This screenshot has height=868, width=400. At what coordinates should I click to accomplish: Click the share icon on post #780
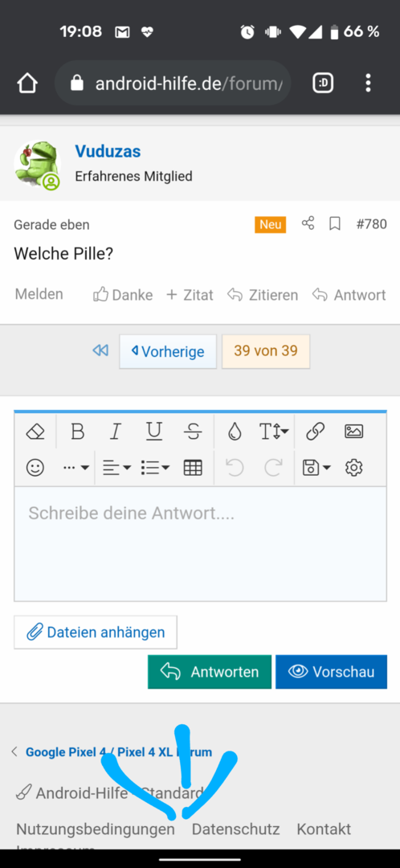[308, 223]
